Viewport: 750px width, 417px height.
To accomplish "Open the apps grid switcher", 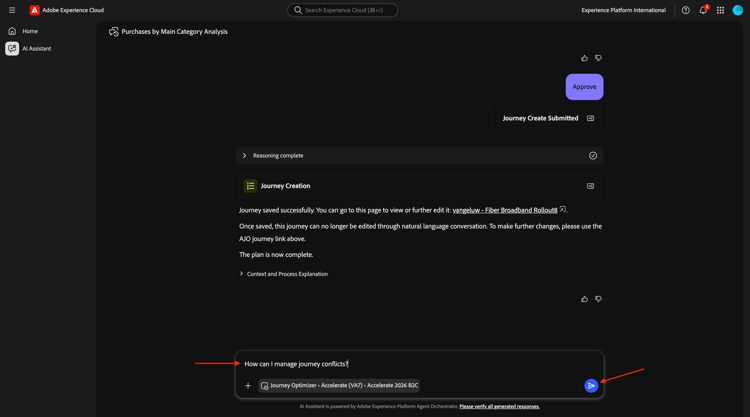I will pos(720,10).
